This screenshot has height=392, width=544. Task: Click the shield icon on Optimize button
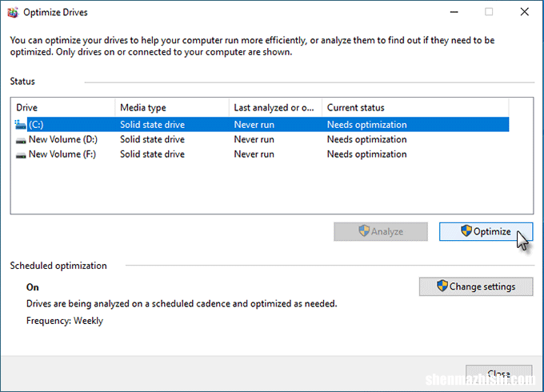466,231
